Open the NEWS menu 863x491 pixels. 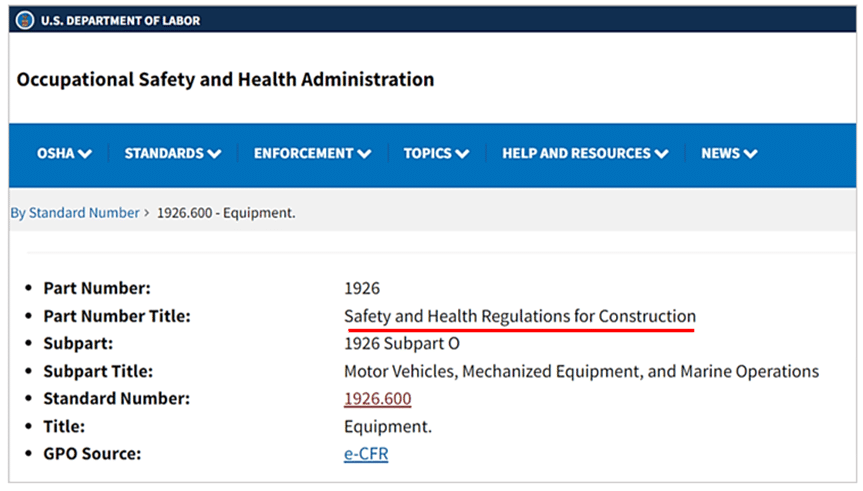(x=729, y=153)
